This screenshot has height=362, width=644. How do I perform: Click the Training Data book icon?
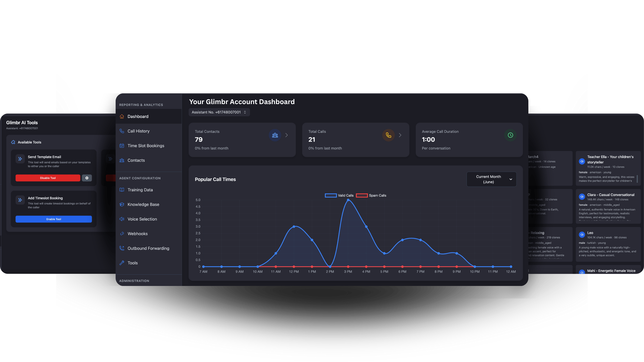tap(122, 190)
